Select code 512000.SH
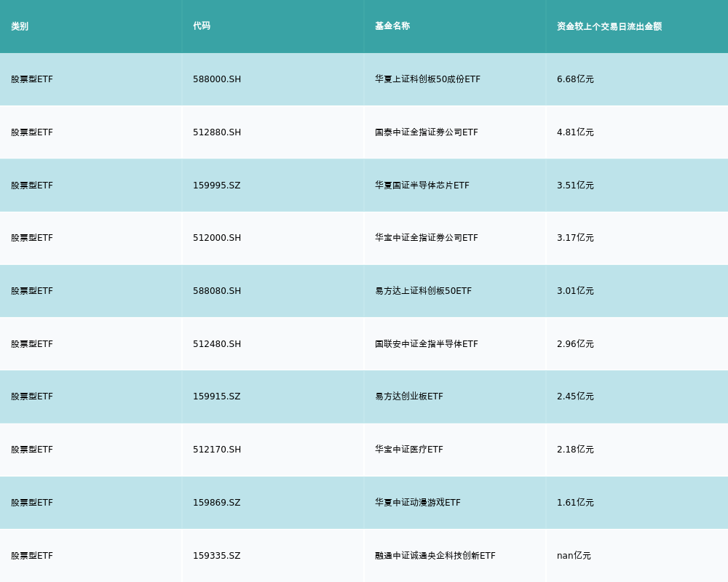The width and height of the screenshot is (728, 582). (217, 238)
